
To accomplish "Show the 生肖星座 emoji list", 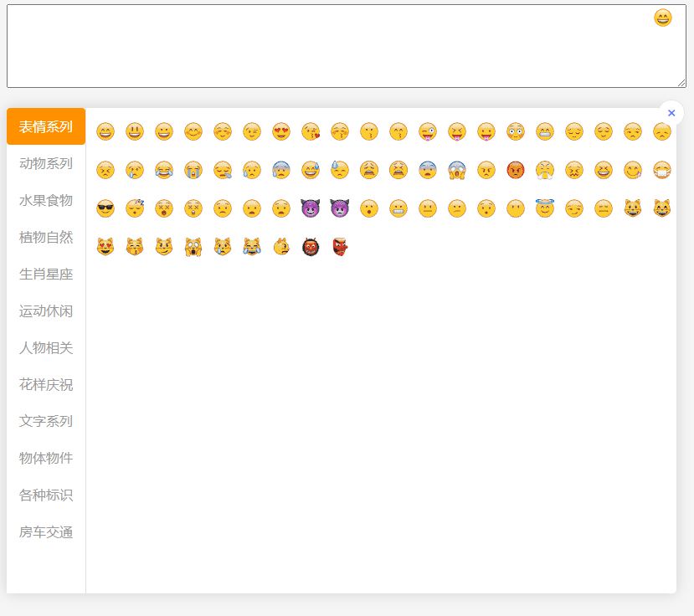I will point(46,274).
